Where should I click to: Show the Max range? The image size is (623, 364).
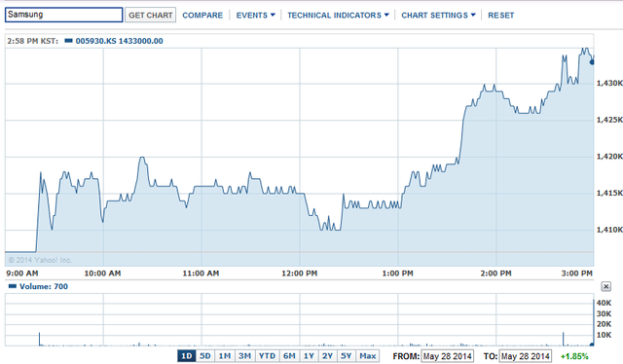click(x=368, y=356)
